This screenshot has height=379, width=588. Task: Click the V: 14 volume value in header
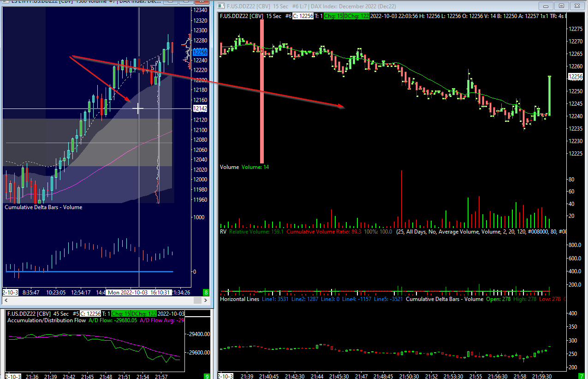coord(490,16)
